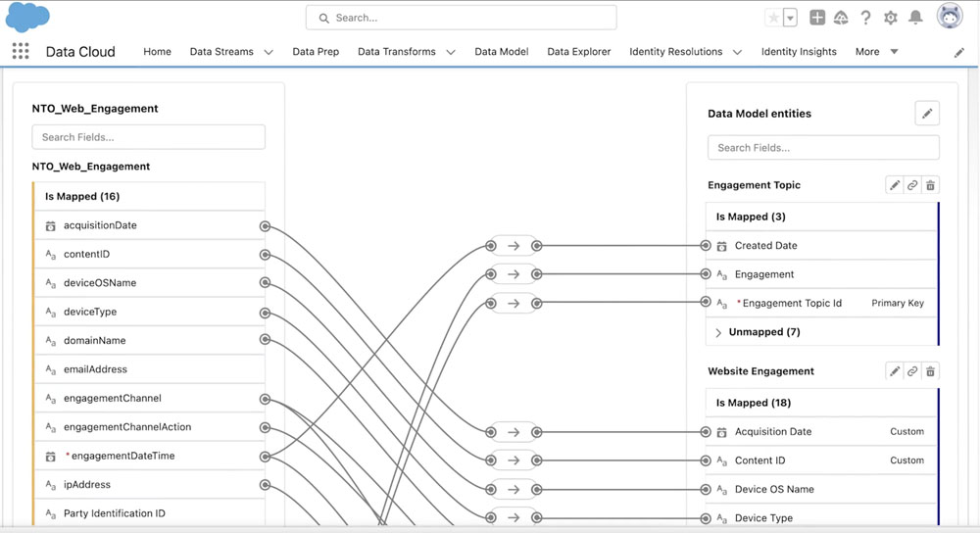Select the Party Identification ID field
The image size is (980, 533).
[x=150, y=513]
